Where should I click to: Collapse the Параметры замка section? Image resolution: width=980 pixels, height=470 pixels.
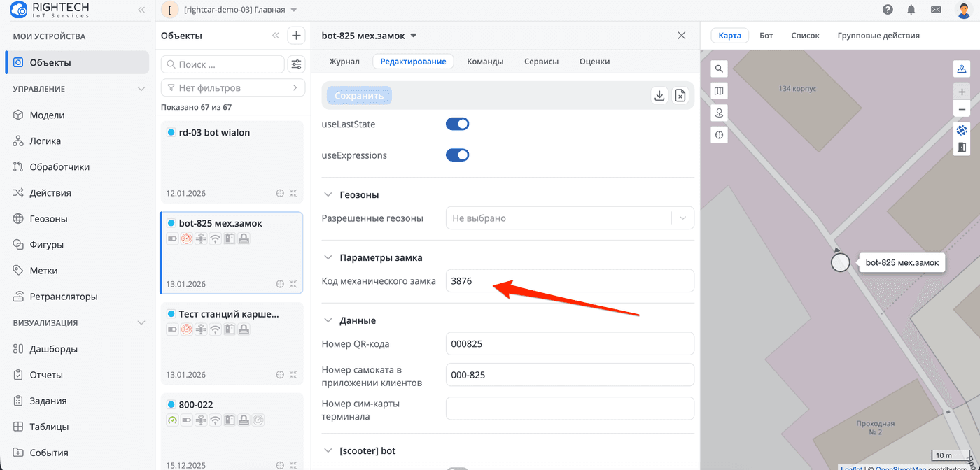[328, 257]
